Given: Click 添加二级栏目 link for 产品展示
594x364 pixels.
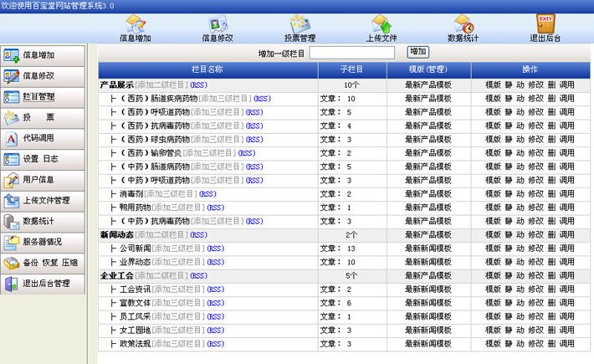Looking at the screenshot, I should coord(161,85).
